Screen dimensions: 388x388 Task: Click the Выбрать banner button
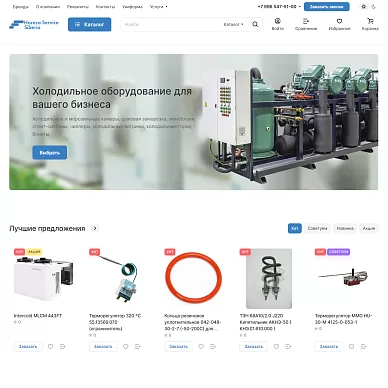[50, 153]
